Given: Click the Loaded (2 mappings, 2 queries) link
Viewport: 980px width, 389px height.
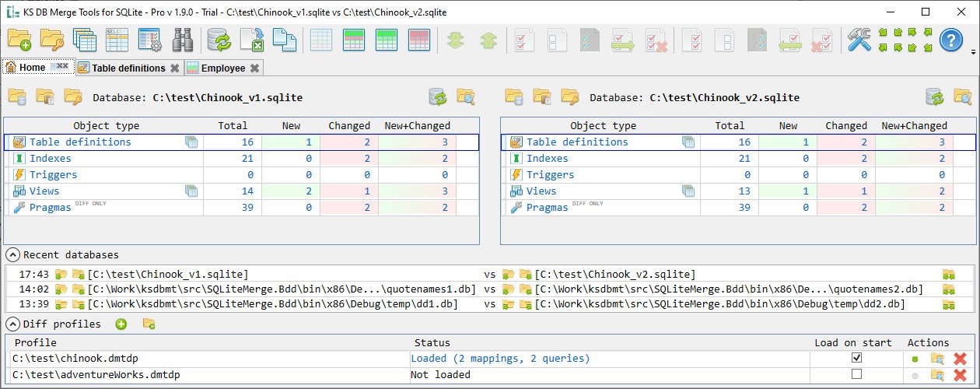Looking at the screenshot, I should coord(500,359).
